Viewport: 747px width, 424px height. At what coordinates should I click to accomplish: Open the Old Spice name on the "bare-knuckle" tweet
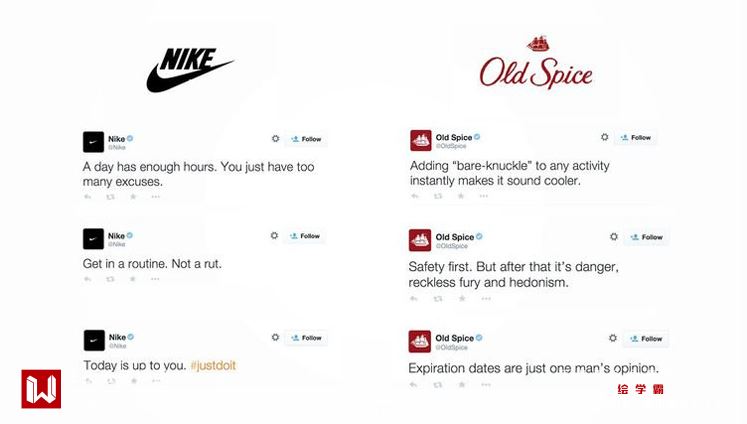(x=455, y=136)
